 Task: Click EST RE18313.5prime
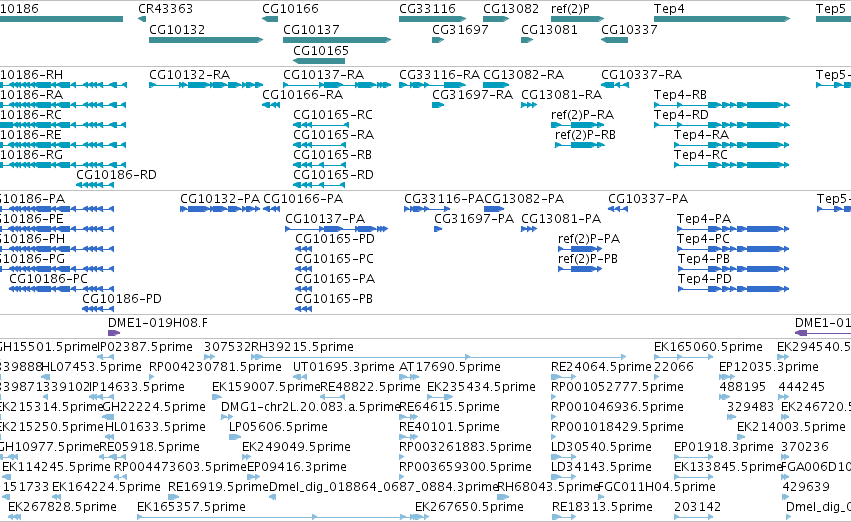point(602,507)
